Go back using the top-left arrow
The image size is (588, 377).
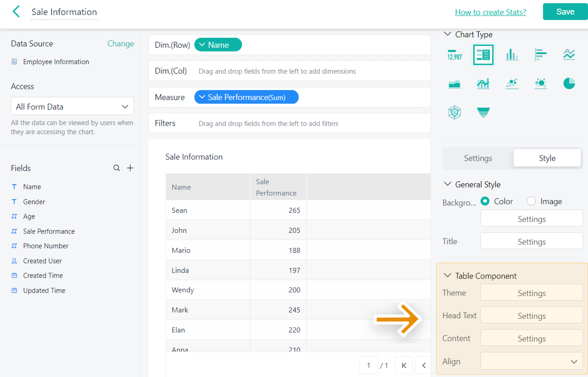pos(16,12)
